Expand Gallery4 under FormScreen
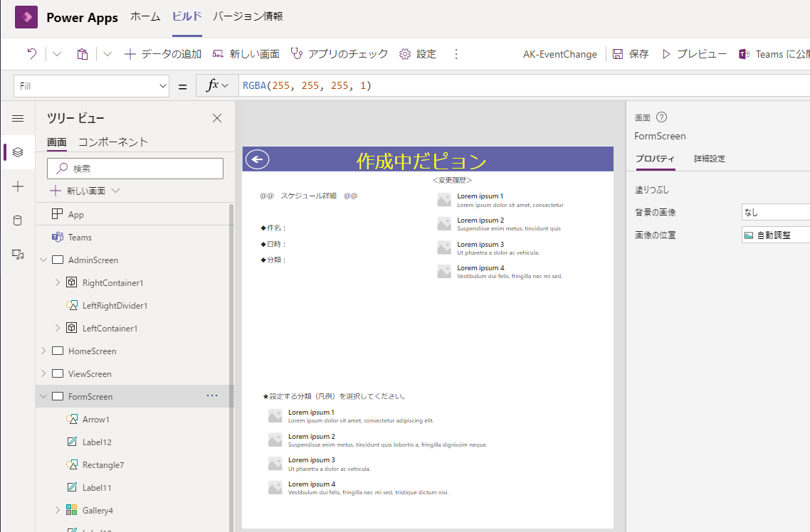The height and width of the screenshot is (532, 810). pos(57,510)
